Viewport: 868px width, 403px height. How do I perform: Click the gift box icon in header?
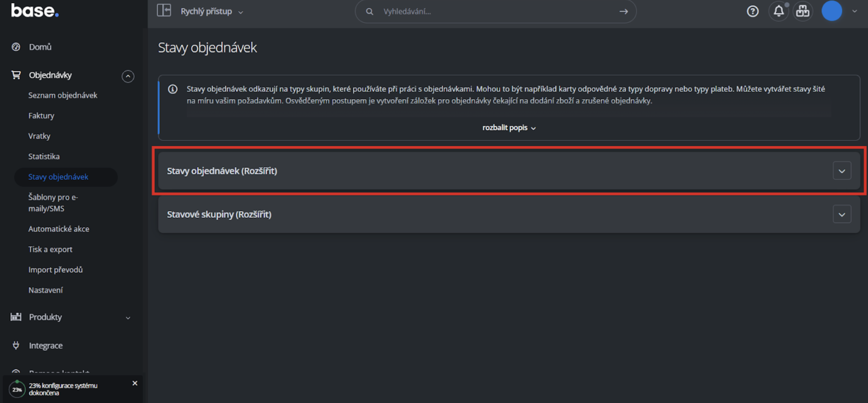click(x=803, y=11)
